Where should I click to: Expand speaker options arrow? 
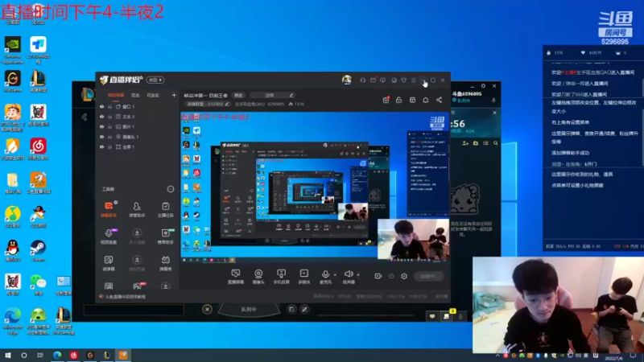tap(358, 274)
